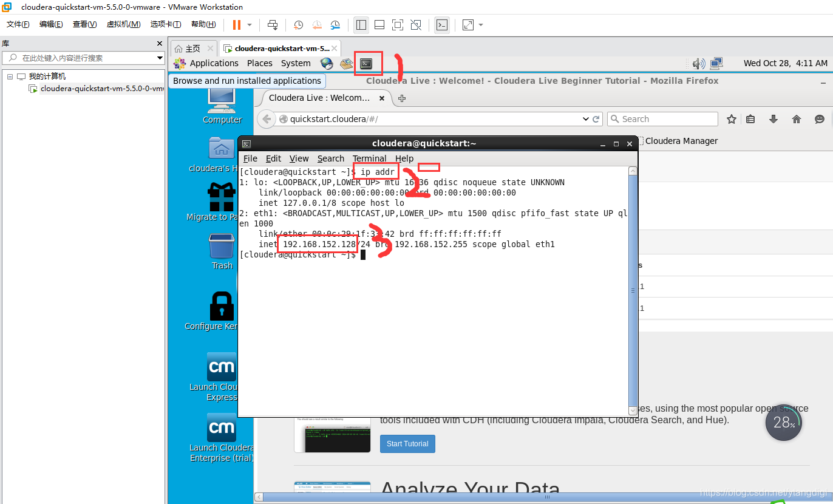Click the Firefox smiley chat icon
The image size is (833, 504).
click(820, 119)
